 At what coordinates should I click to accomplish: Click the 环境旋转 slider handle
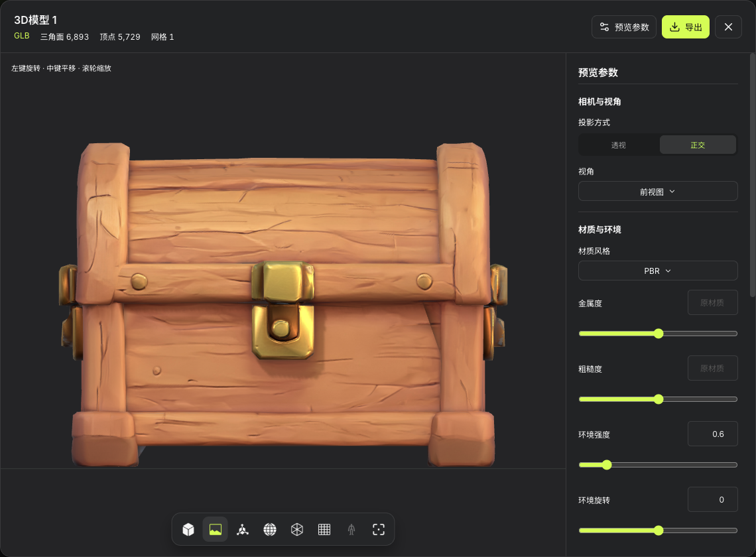tap(659, 530)
